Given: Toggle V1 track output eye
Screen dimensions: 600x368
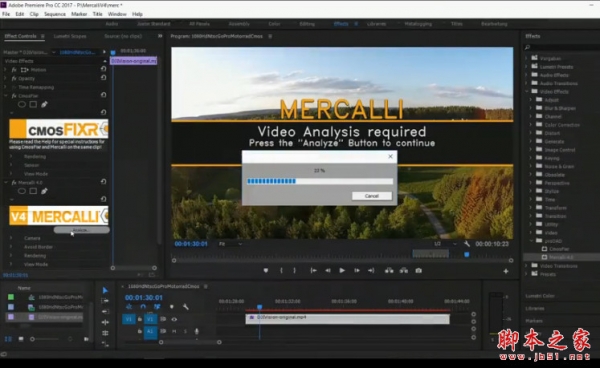Looking at the screenshot, I should 174,319.
